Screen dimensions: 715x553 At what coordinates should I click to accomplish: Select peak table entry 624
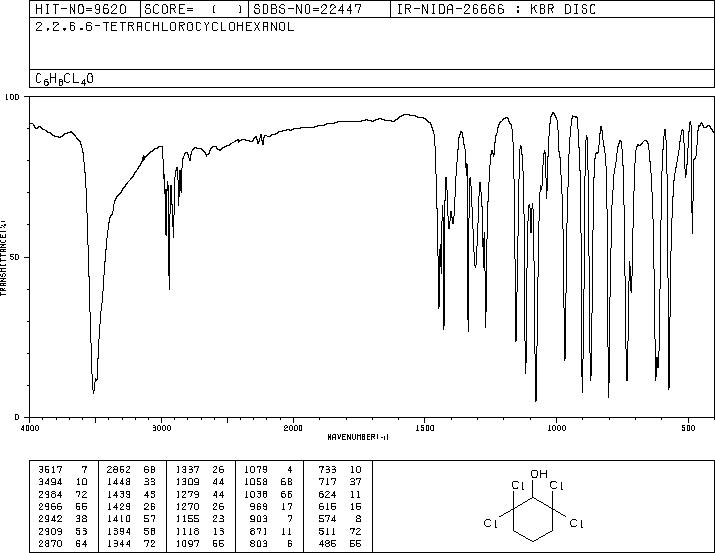coord(327,494)
